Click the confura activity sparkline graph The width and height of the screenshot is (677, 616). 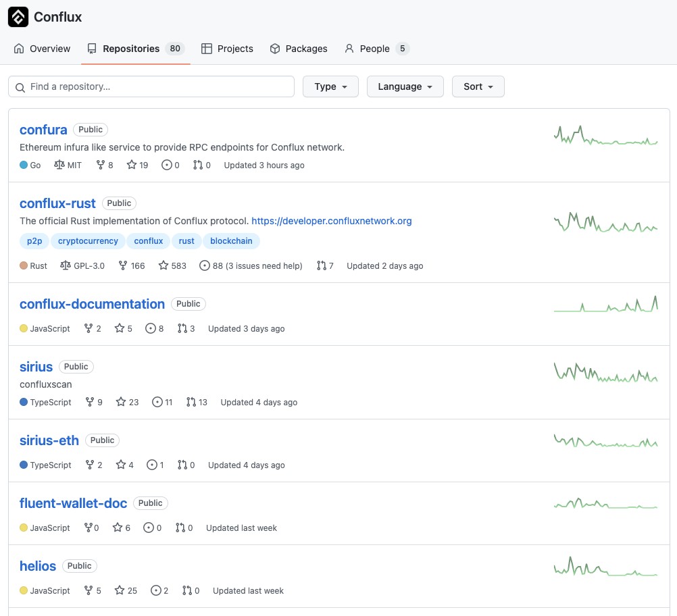click(x=606, y=135)
